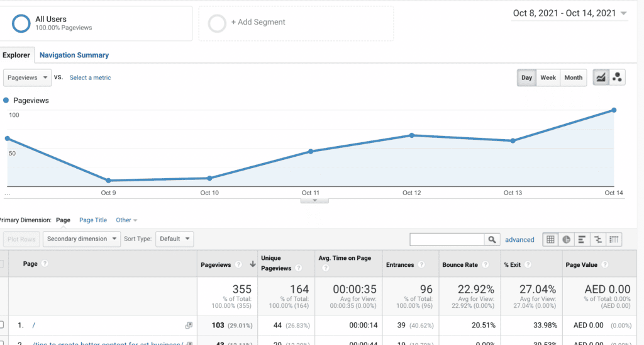
Task: Select the Week graph interval
Action: (548, 77)
